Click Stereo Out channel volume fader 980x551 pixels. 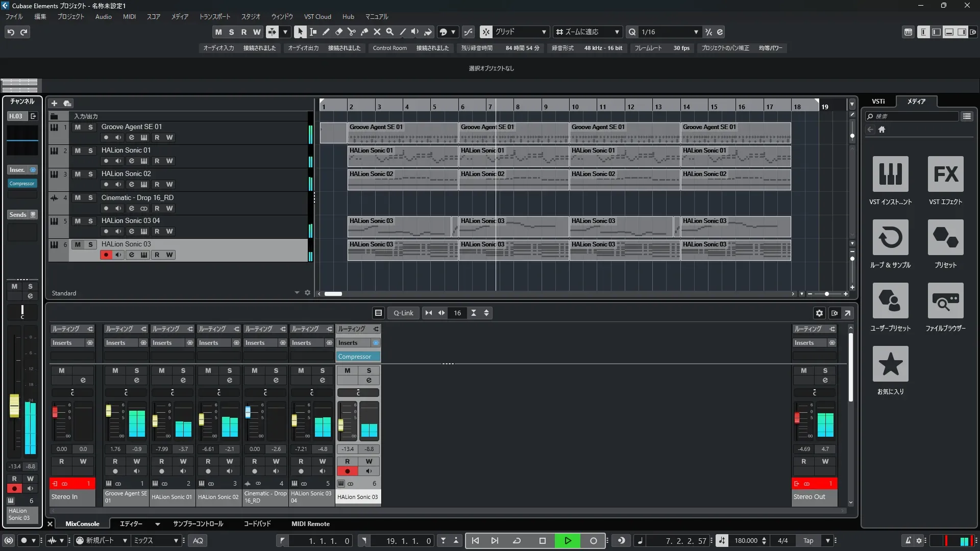click(x=797, y=418)
